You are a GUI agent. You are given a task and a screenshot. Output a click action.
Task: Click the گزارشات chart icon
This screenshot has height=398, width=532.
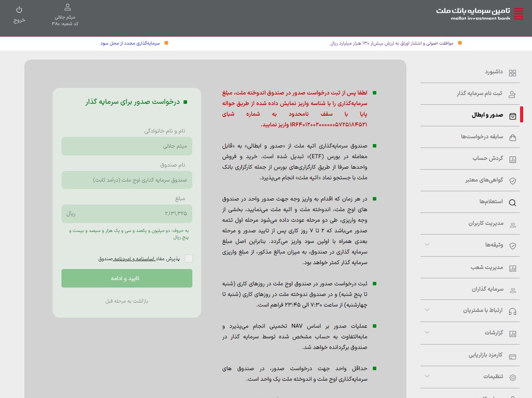(513, 334)
